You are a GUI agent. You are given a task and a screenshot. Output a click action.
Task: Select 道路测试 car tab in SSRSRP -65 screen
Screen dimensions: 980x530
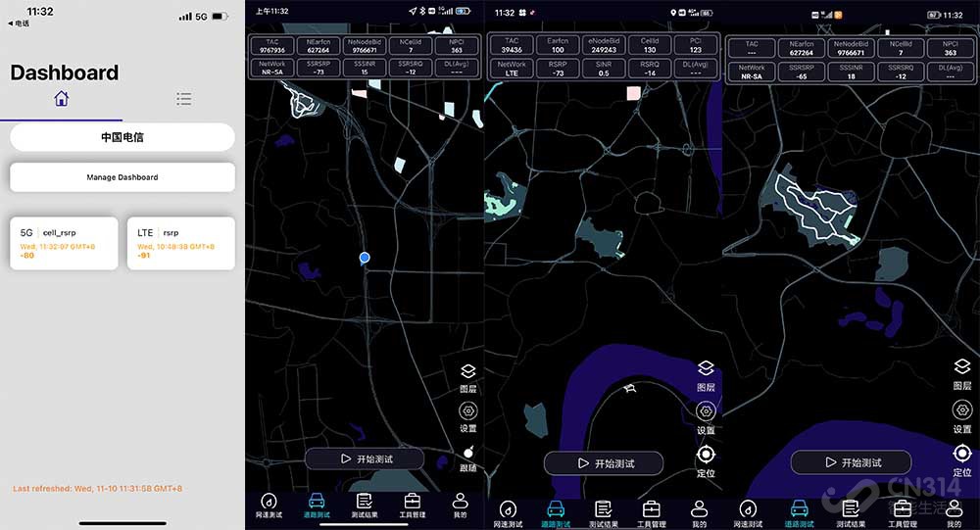(800, 514)
